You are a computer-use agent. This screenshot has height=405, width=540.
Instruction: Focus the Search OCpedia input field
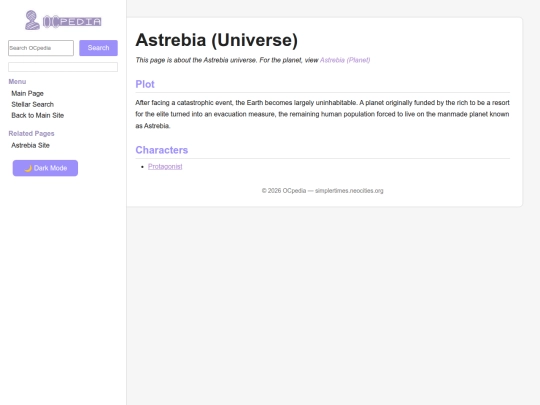[41, 48]
